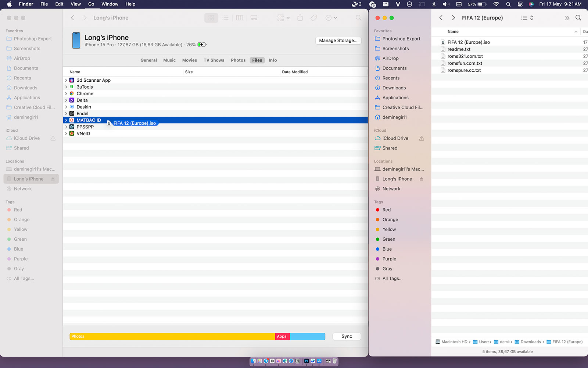The height and width of the screenshot is (368, 588).
Task: Eject Long's iPhone in FIFA window sidebar
Action: [x=422, y=179]
